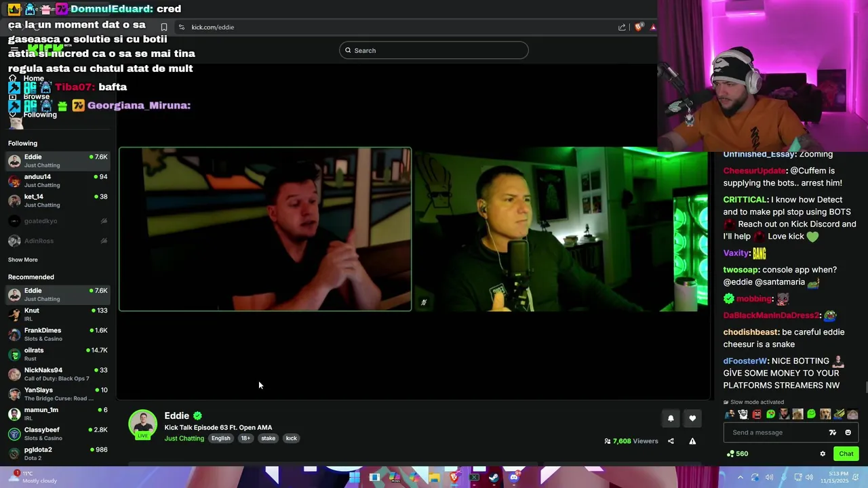The height and width of the screenshot is (488, 868).
Task: Click the 18+ tag
Action: point(245,439)
